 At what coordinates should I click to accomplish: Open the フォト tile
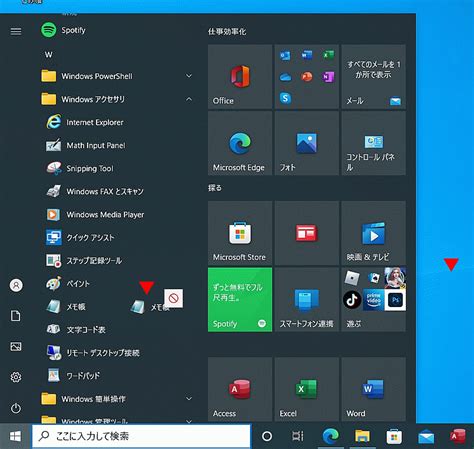pyautogui.click(x=307, y=143)
